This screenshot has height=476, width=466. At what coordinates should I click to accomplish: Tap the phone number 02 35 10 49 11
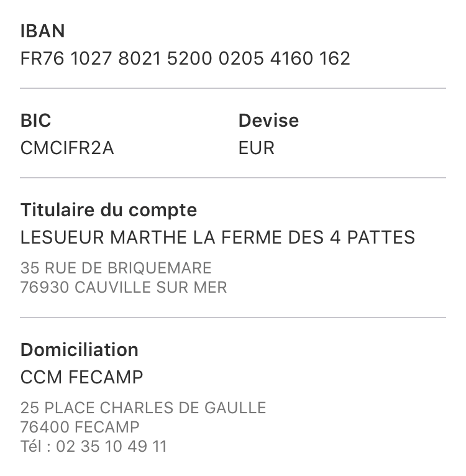tap(111, 447)
